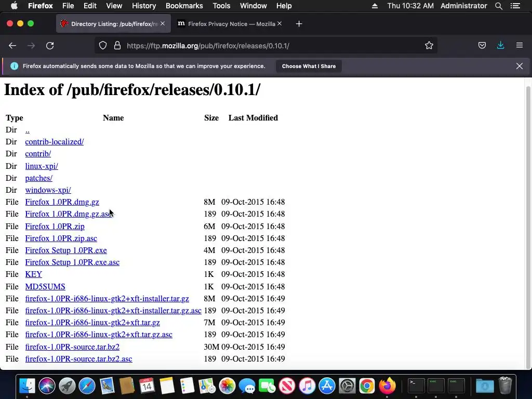Screen dimensions: 532x399
Task: Click the Choose What I Share button
Action: (x=309, y=66)
